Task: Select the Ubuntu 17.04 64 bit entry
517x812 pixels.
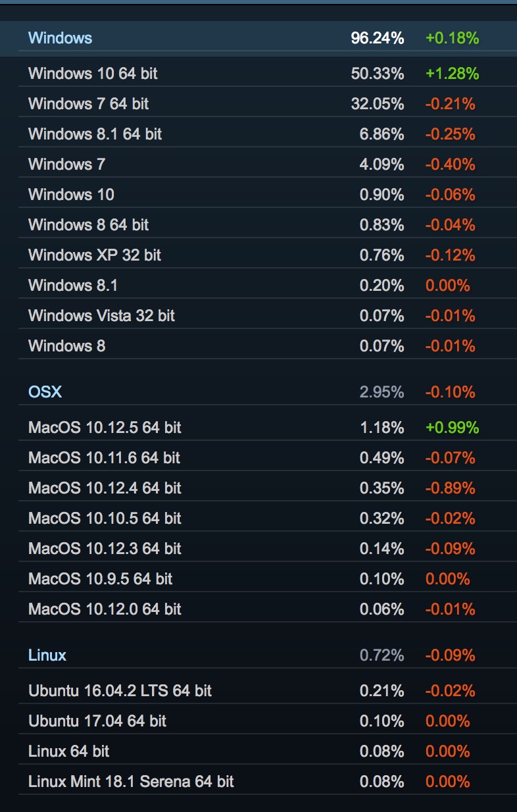Action: click(97, 721)
